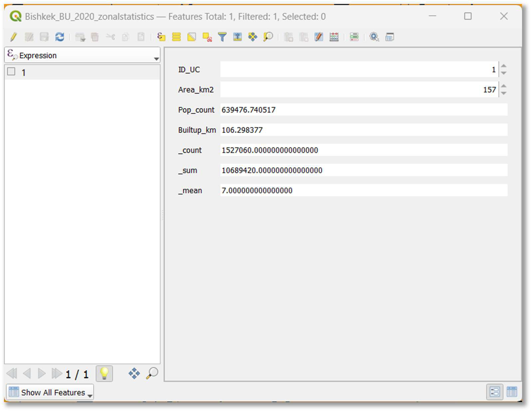Open the filter/select form funnel icon
532x412 pixels.
coord(222,37)
